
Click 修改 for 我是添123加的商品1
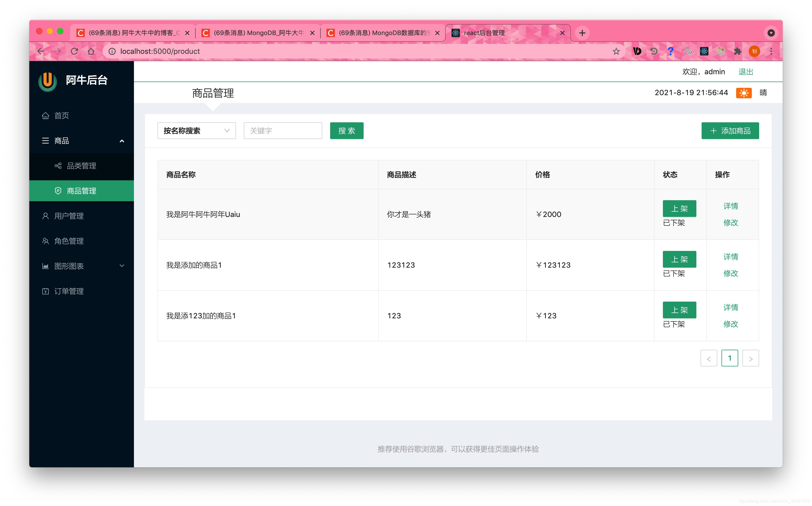[x=731, y=324]
